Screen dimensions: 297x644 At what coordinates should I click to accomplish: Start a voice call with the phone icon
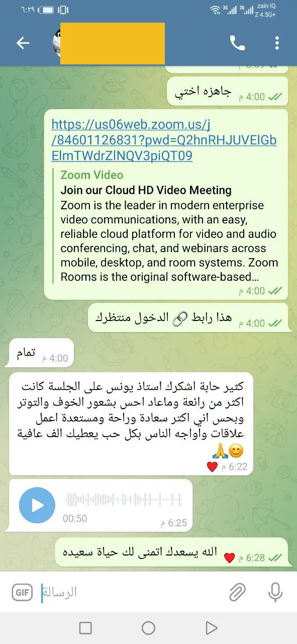click(237, 43)
